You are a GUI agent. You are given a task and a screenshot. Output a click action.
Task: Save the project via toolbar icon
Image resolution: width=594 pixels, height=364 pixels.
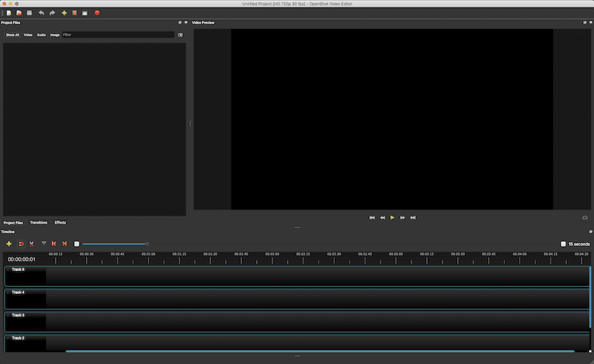point(29,13)
